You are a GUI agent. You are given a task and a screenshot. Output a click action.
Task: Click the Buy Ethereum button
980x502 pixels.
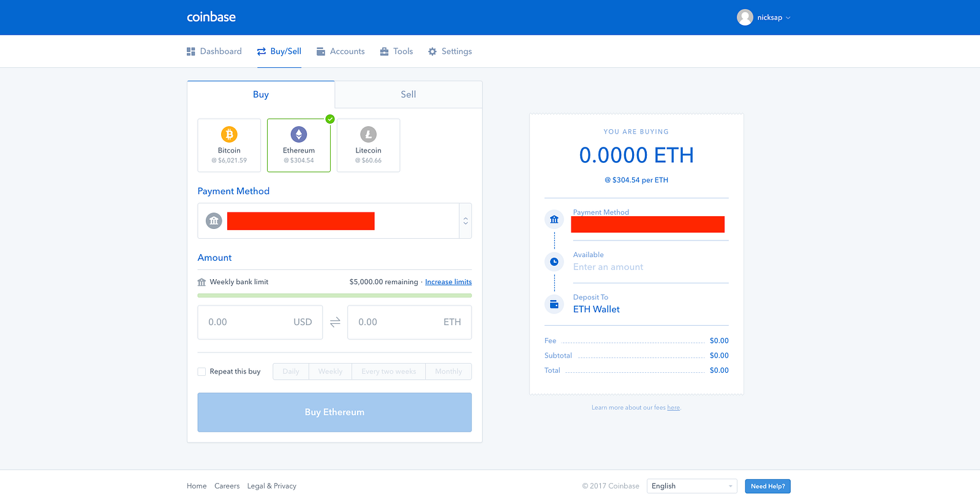334,413
